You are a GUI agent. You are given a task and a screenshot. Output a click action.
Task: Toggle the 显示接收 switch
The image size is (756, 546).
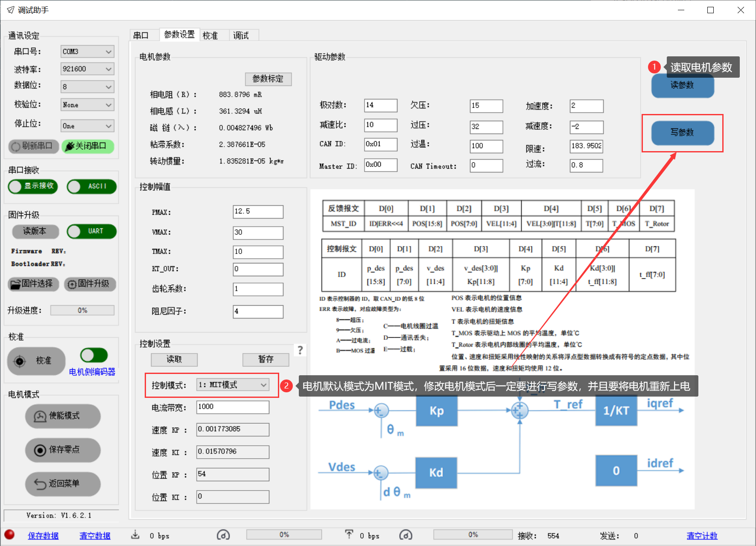coord(33,187)
